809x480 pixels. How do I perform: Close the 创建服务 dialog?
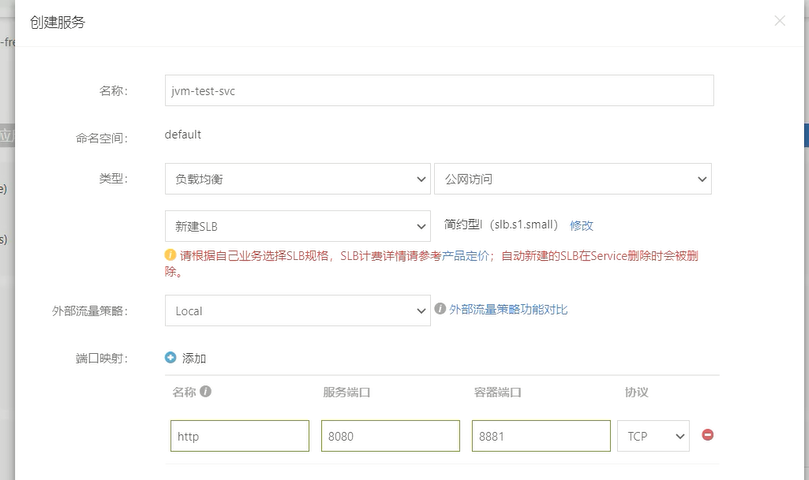[x=780, y=21]
